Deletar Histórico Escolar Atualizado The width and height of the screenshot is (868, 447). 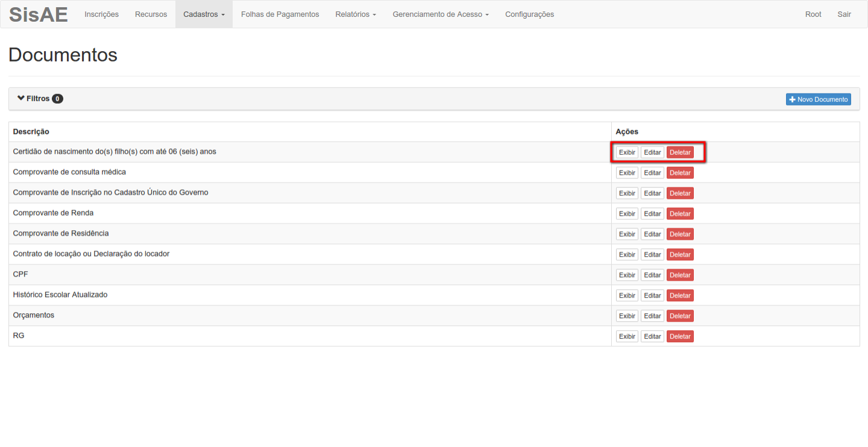pos(680,296)
